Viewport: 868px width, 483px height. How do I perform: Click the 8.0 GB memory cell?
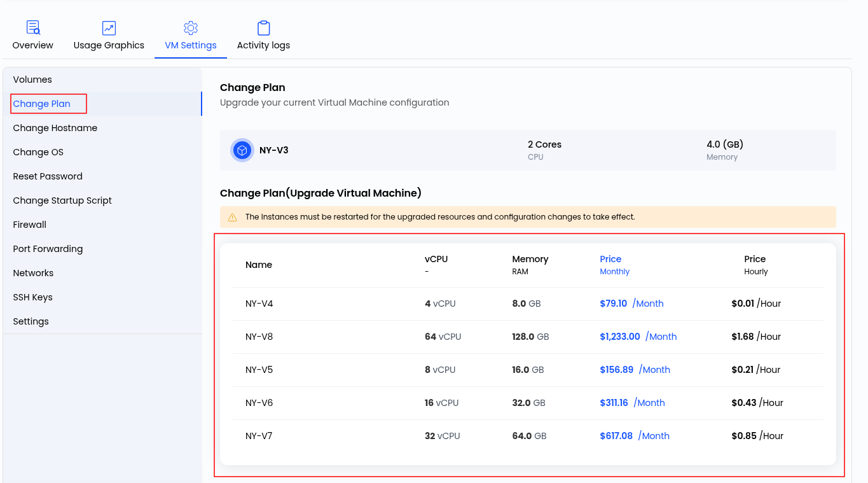tap(527, 304)
